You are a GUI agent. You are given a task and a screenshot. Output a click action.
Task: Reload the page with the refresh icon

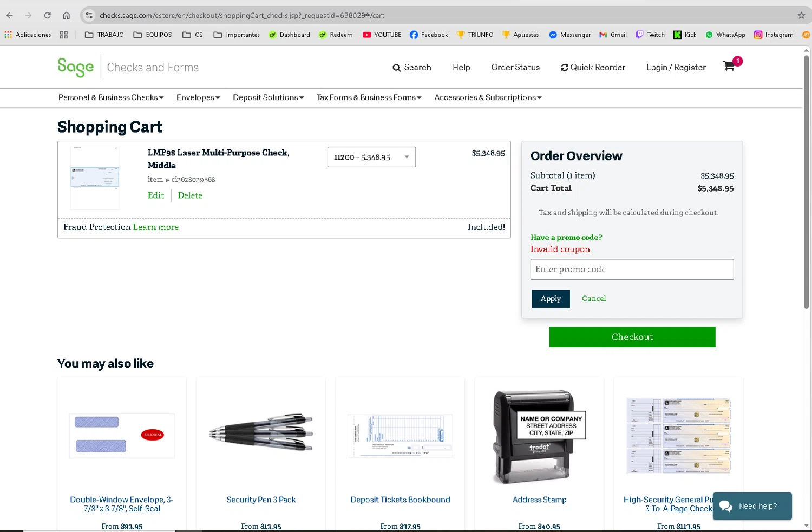(48, 15)
